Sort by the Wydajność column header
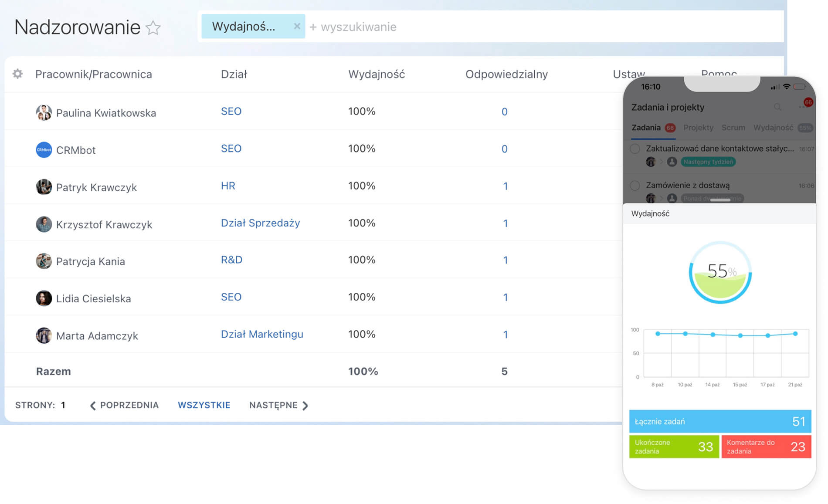 (377, 74)
